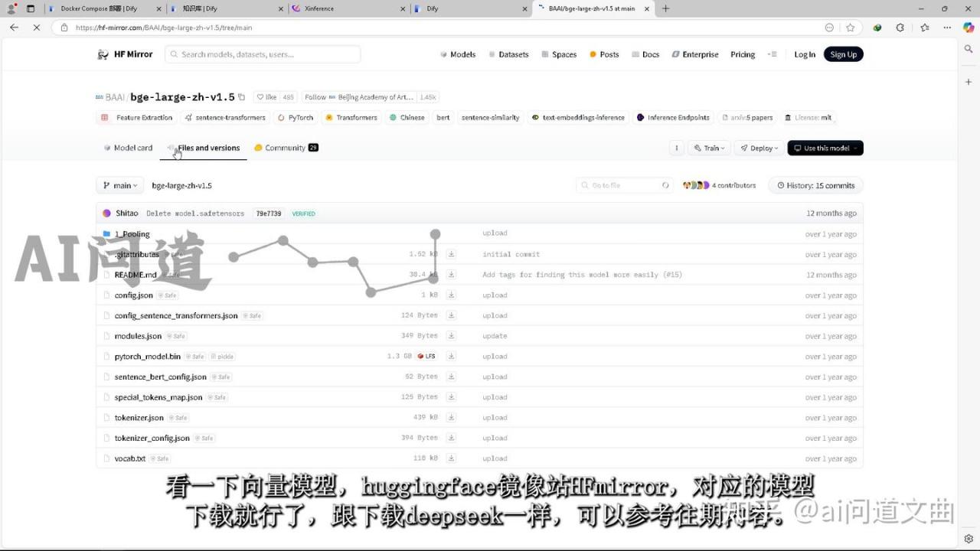Click download icon for config_sentence_transformers.json
Viewport: 980px width, 551px height.
click(x=451, y=315)
